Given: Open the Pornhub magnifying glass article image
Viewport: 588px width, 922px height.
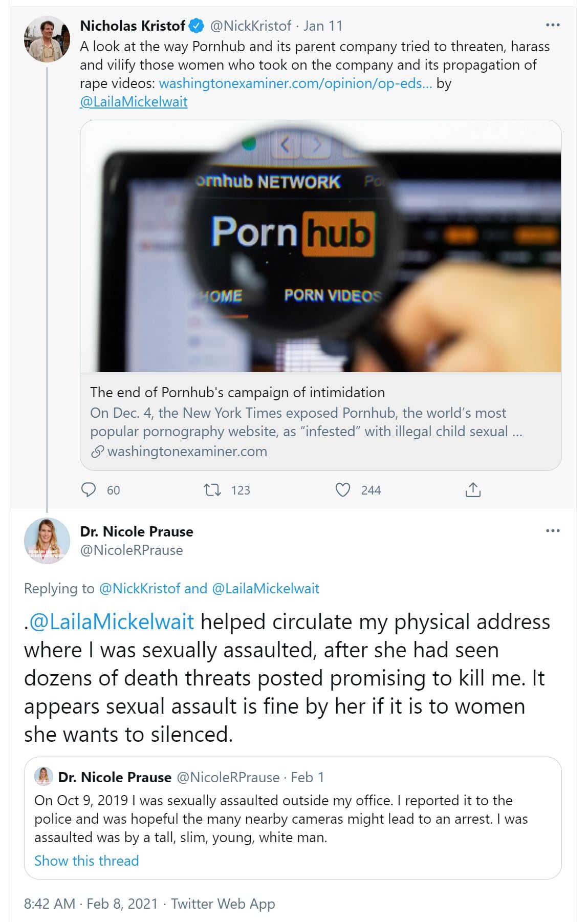Looking at the screenshot, I should coord(321,246).
